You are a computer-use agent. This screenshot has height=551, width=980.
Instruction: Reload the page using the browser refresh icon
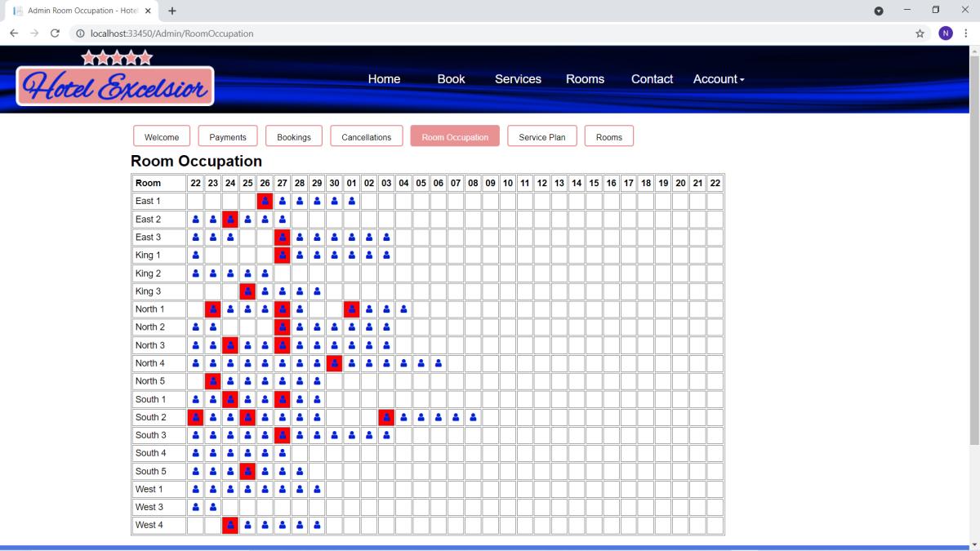[56, 33]
